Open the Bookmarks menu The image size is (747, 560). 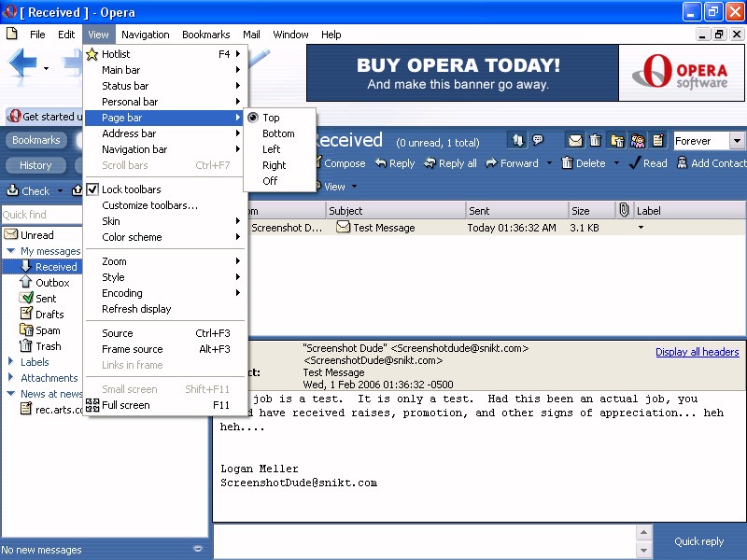coord(205,35)
